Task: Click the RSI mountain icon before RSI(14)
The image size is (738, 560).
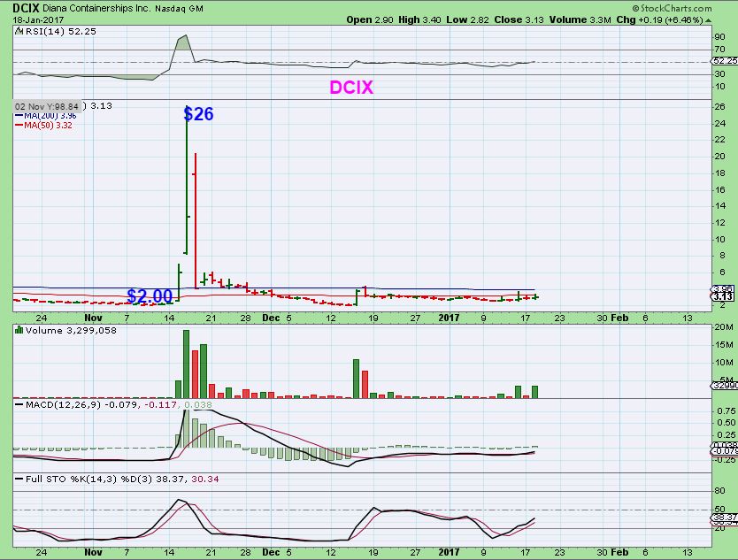Action: pyautogui.click(x=19, y=31)
